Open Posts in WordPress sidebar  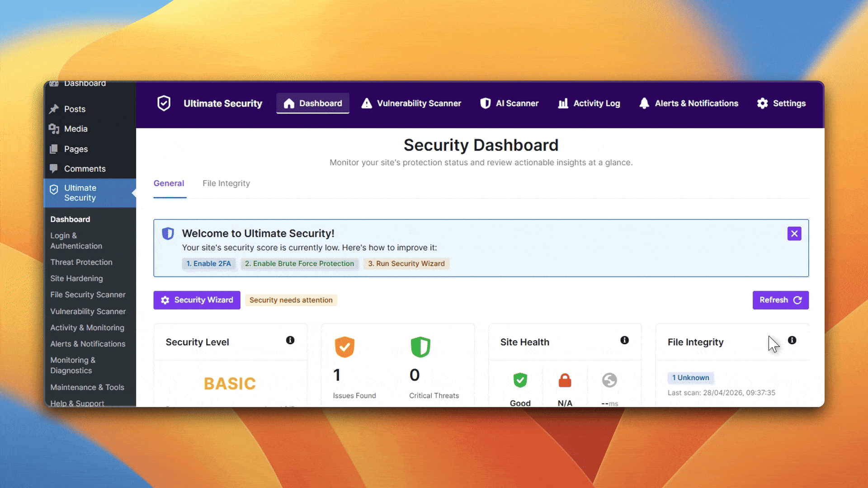click(x=75, y=109)
